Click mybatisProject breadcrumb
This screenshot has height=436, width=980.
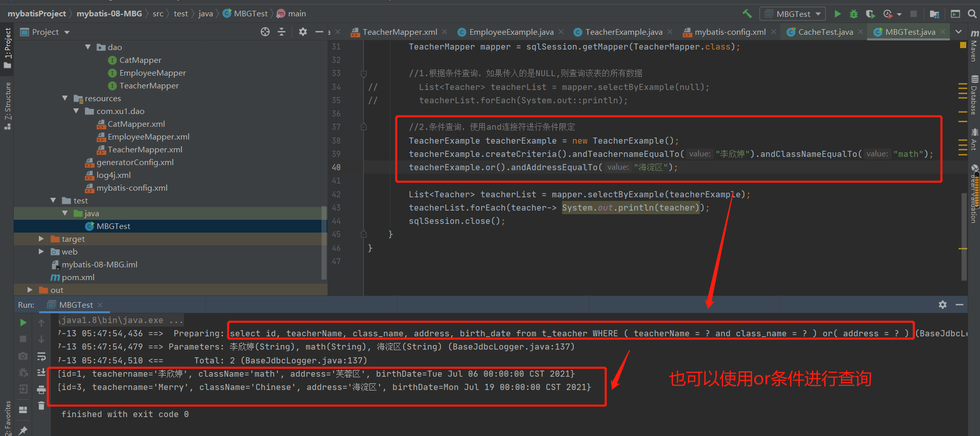pyautogui.click(x=37, y=14)
